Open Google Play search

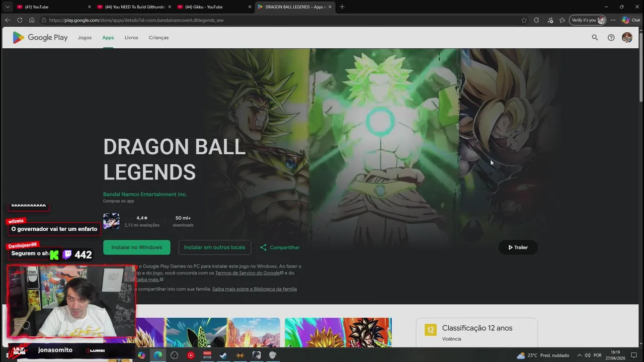coord(595,38)
